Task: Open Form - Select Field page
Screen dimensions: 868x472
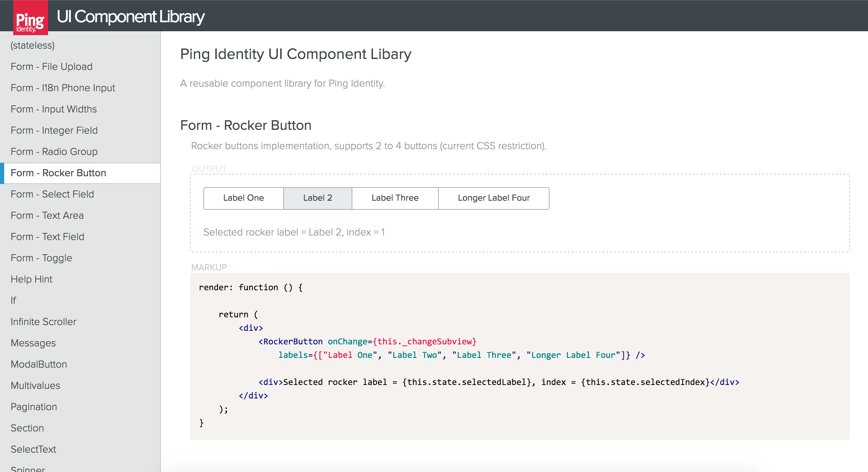Action: pyautogui.click(x=52, y=194)
